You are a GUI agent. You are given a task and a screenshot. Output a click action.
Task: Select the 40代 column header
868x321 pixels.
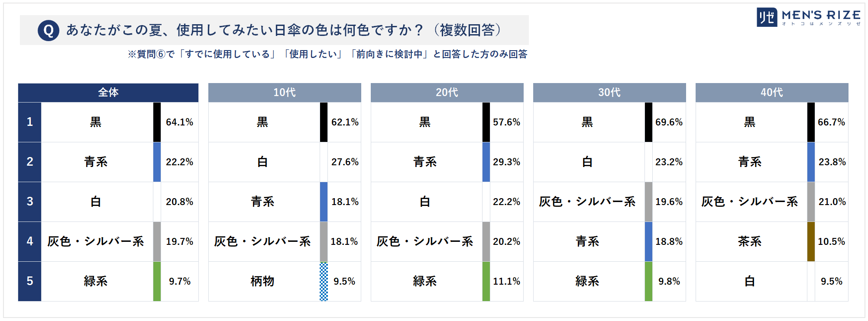coord(772,93)
